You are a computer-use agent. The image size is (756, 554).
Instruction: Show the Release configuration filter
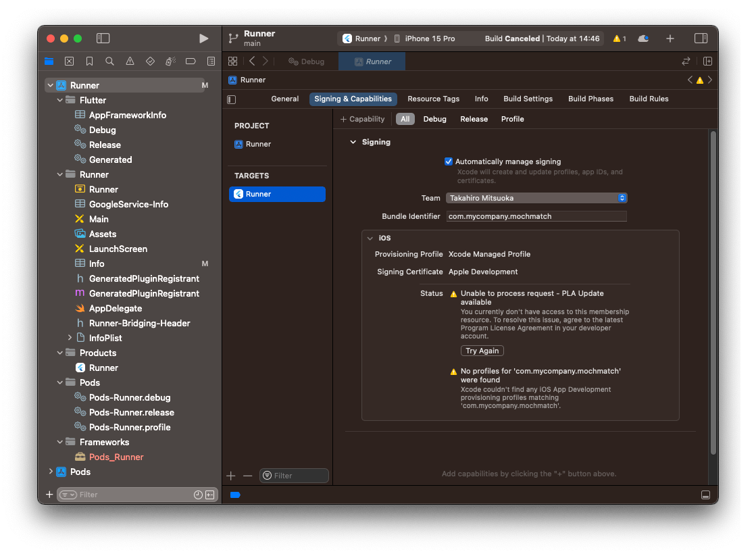click(474, 119)
